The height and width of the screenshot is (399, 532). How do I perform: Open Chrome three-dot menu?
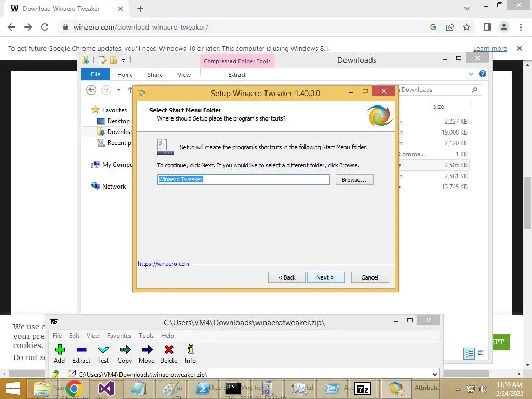521,27
